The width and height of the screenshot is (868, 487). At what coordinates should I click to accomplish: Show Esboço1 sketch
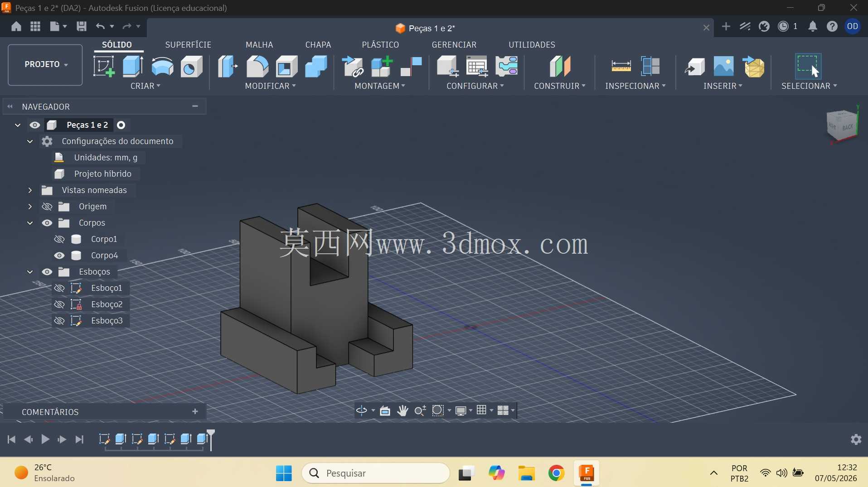[59, 288]
